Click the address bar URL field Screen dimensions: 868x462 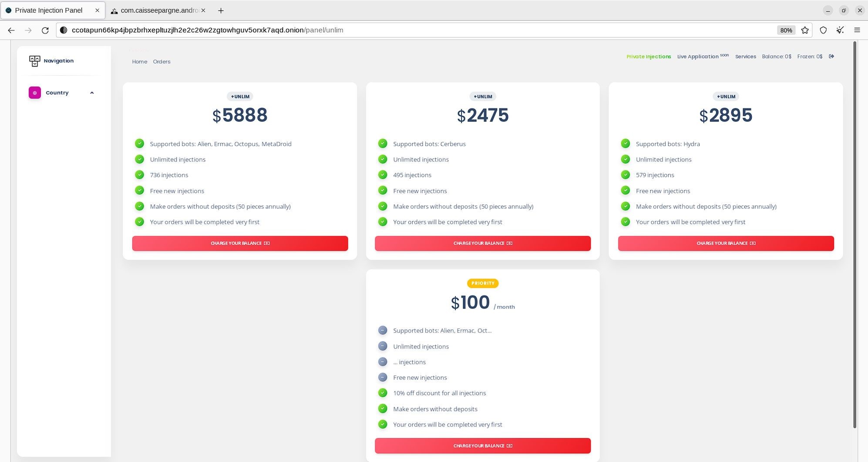click(392, 30)
